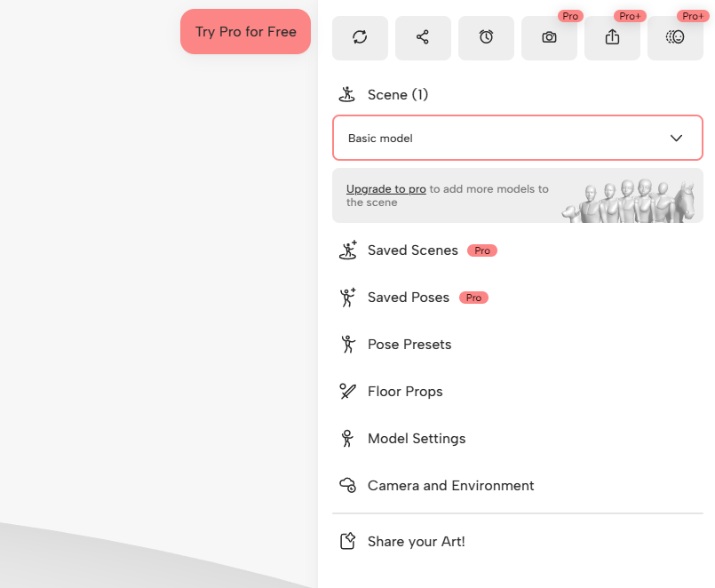Follow the Upgrade to pro link
This screenshot has height=588, width=715.
(385, 189)
